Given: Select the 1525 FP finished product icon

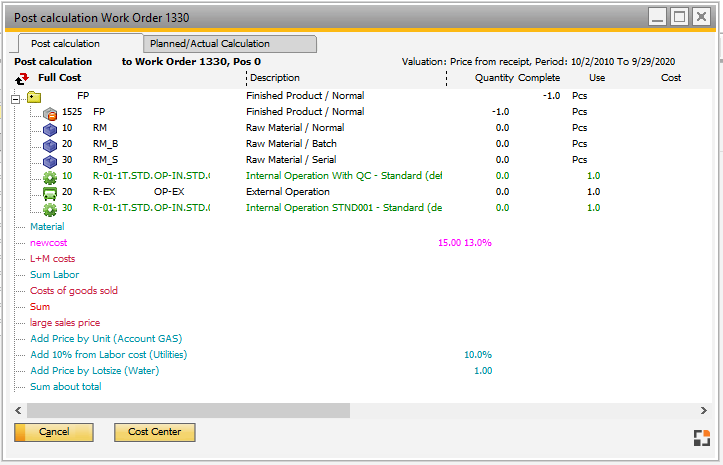Looking at the screenshot, I should (50, 113).
